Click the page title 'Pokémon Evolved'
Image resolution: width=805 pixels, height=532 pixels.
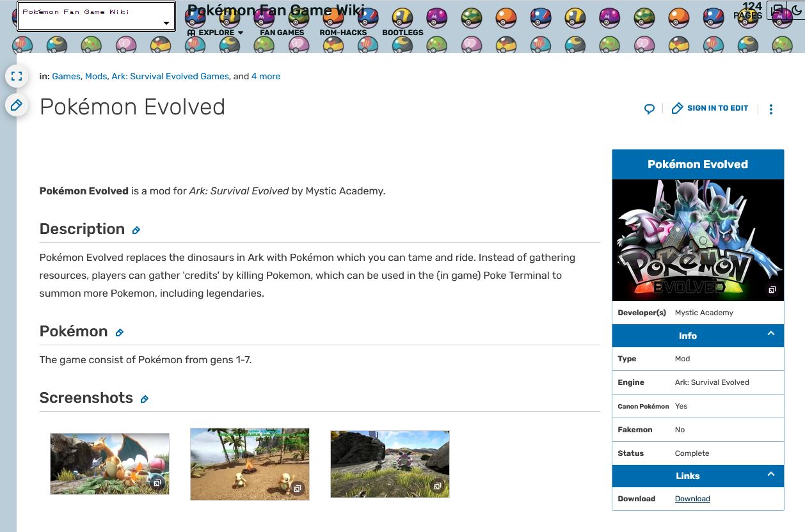132,107
